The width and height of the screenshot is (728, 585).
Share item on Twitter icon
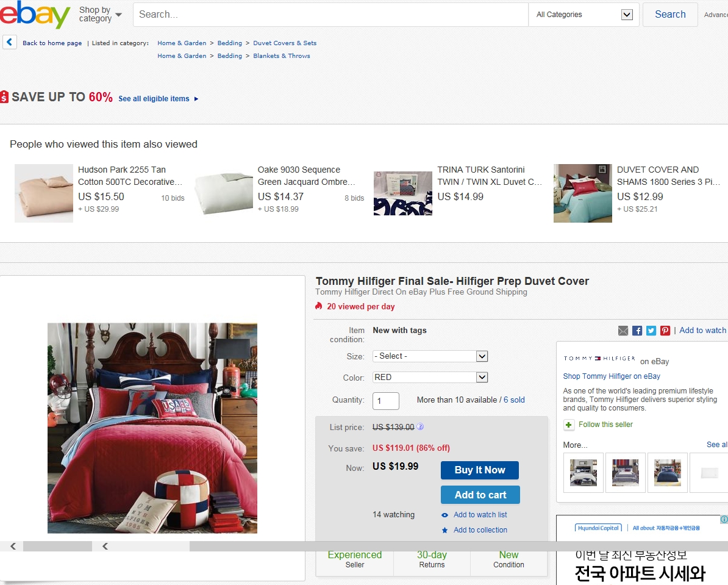[x=651, y=331]
